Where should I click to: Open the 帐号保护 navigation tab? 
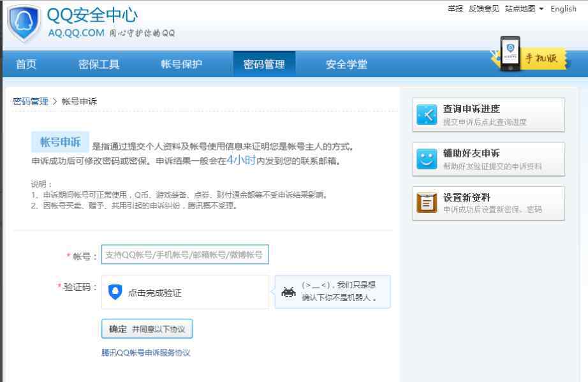(182, 64)
